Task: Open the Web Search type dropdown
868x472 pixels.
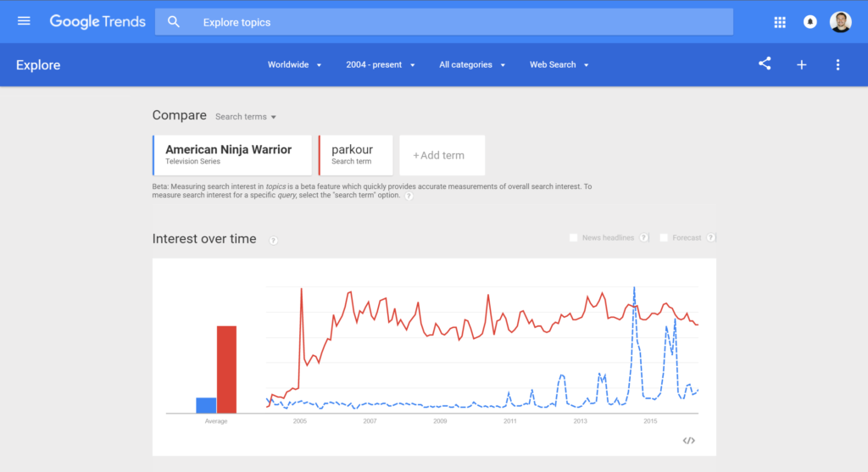Action: click(559, 64)
